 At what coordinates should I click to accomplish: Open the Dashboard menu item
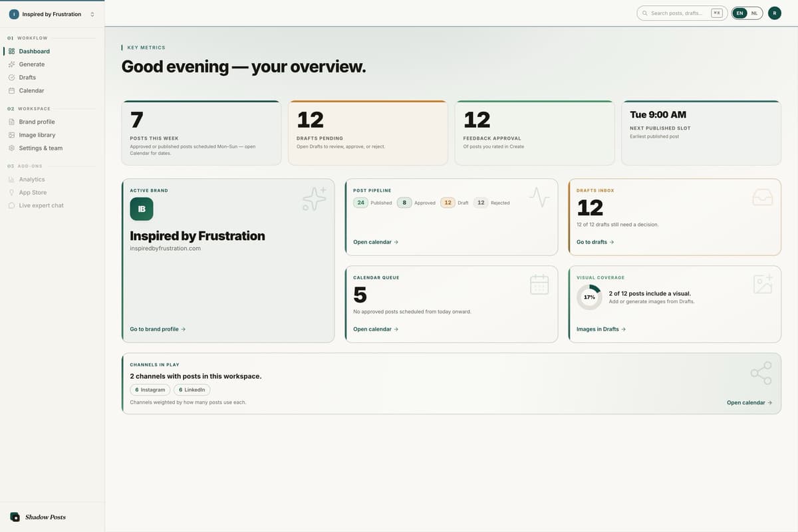(52, 51)
